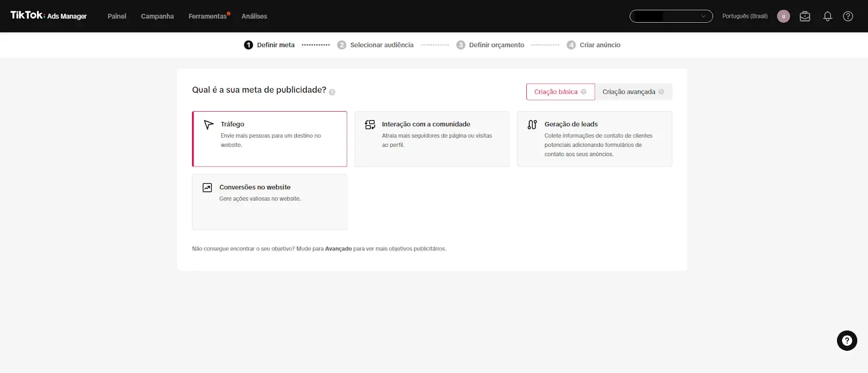
Task: Select Conversões no website objective
Action: pyautogui.click(x=270, y=202)
